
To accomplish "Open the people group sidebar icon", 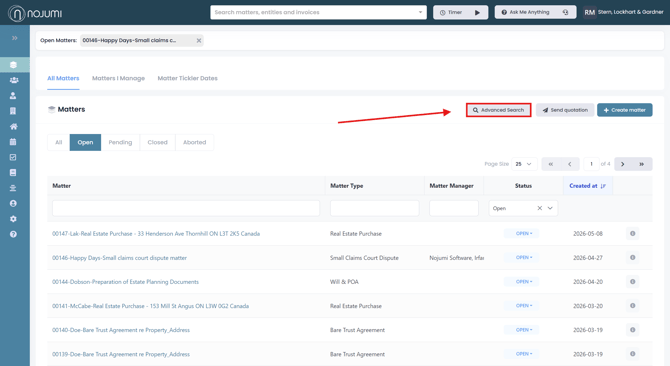I will point(14,80).
